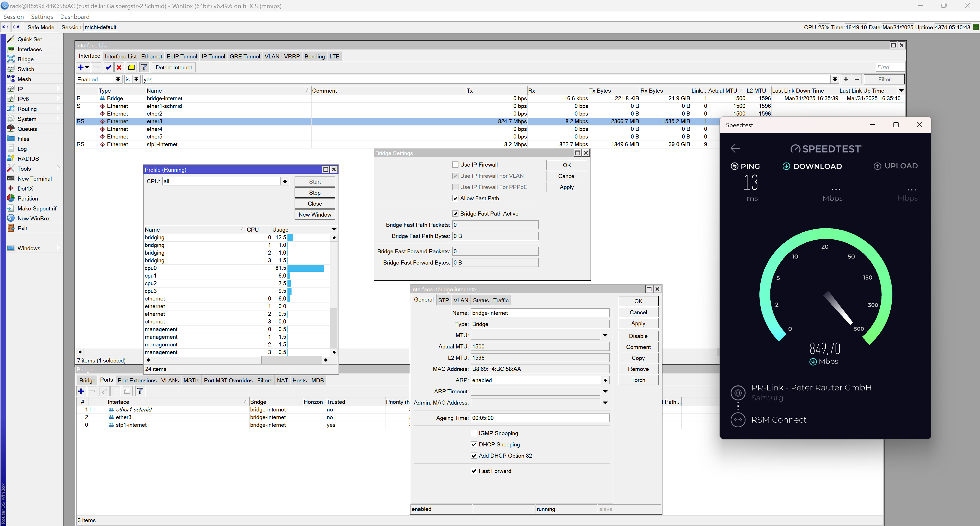Viewport: 980px width, 526px height.
Task: Open the CPU dropdown in Profile window
Action: [x=285, y=181]
